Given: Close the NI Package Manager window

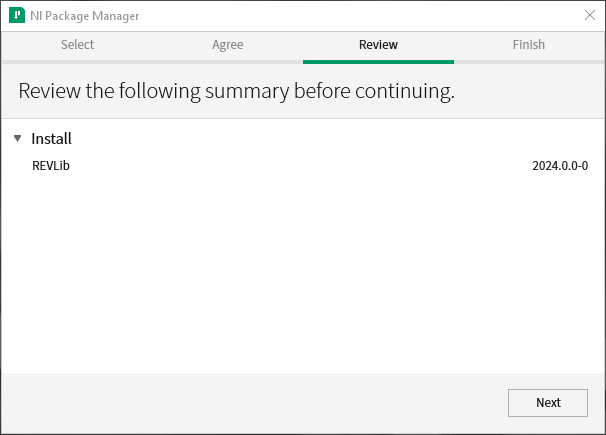Looking at the screenshot, I should point(590,16).
